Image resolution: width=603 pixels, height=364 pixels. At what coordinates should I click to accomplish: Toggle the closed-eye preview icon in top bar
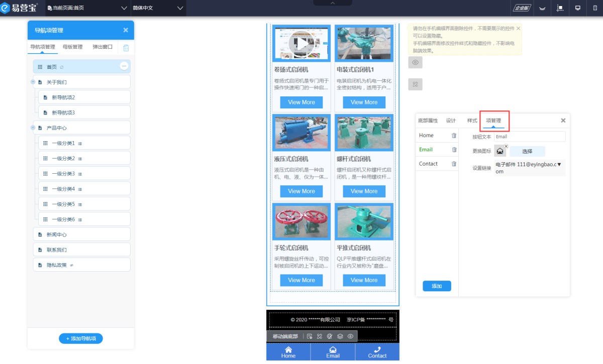(542, 8)
